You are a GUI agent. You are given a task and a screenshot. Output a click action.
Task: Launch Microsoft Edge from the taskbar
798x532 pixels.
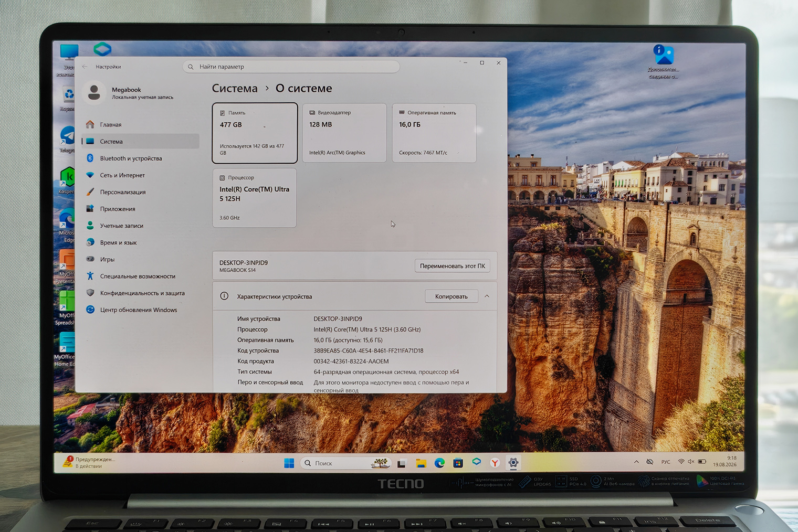click(x=439, y=463)
